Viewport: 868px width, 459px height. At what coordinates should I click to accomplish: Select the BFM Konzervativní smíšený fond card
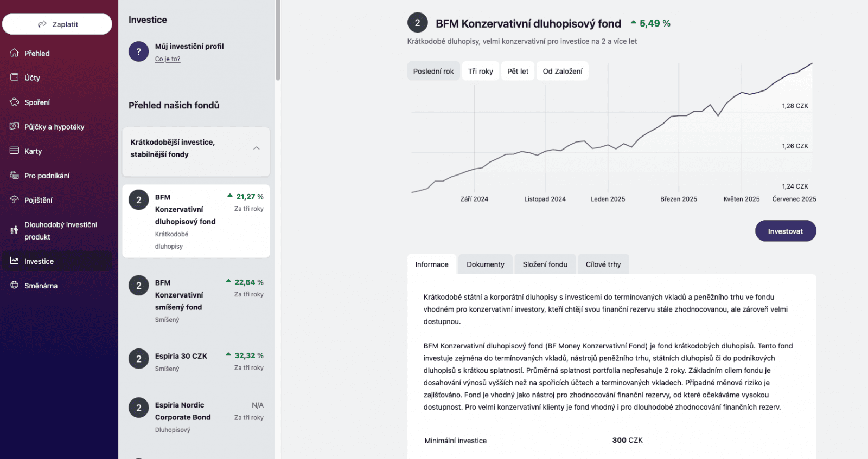click(x=196, y=300)
